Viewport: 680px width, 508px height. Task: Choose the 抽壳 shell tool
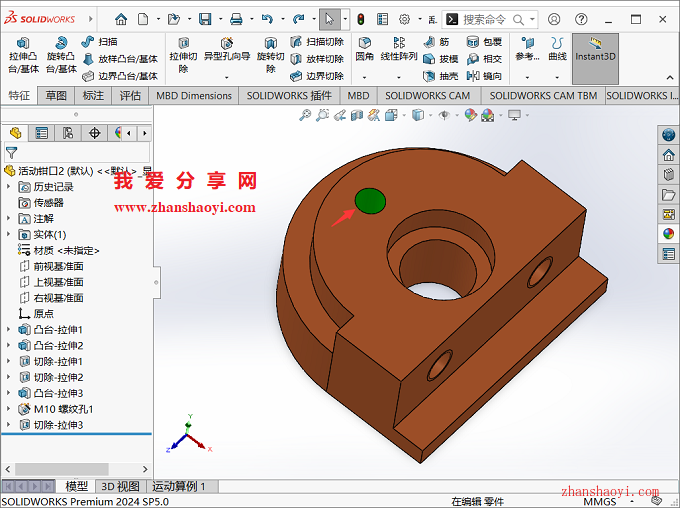pyautogui.click(x=440, y=76)
